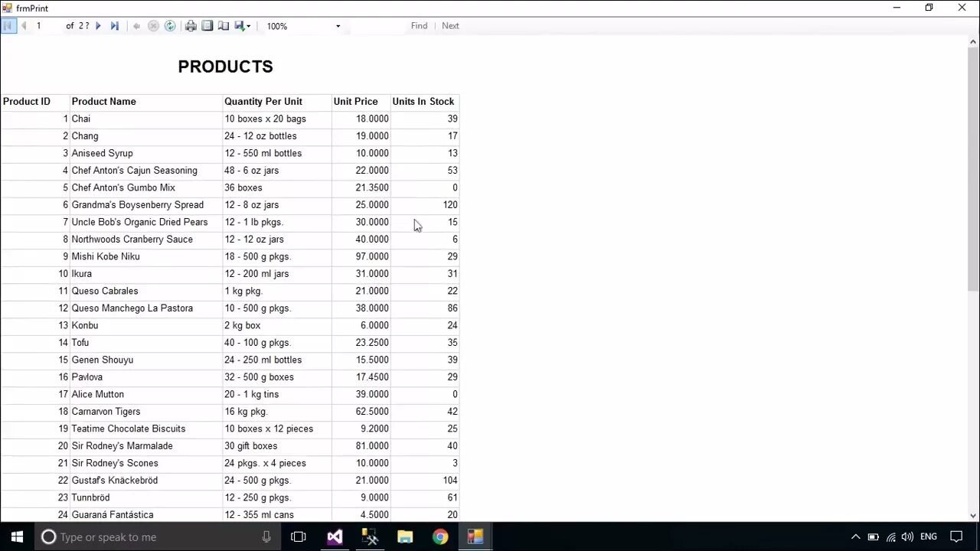Click Gustaf's Knäckebröd cell

145,481
